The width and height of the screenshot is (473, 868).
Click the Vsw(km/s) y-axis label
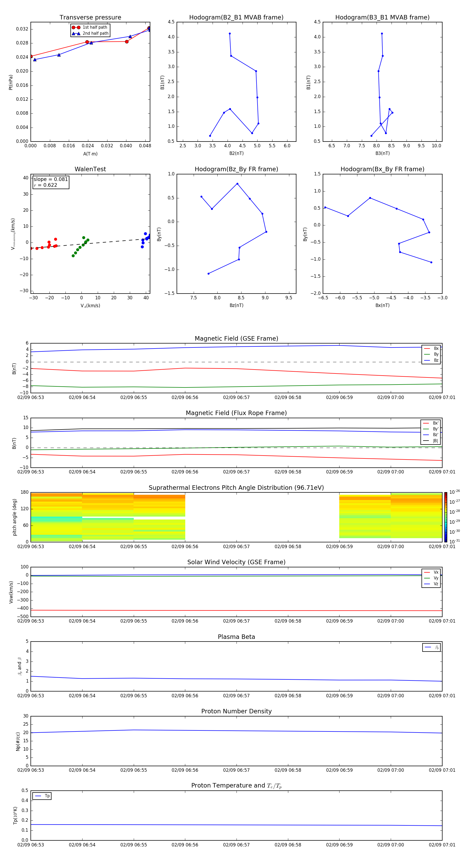tap(11, 592)
